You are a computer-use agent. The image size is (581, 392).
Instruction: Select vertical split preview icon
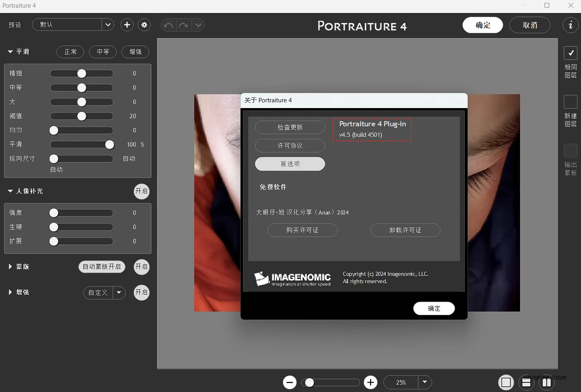[546, 382]
